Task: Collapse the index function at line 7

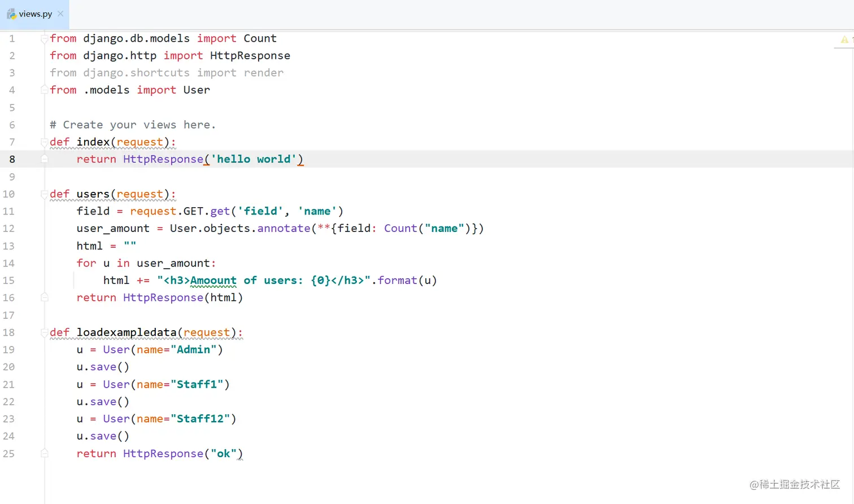Action: click(44, 142)
